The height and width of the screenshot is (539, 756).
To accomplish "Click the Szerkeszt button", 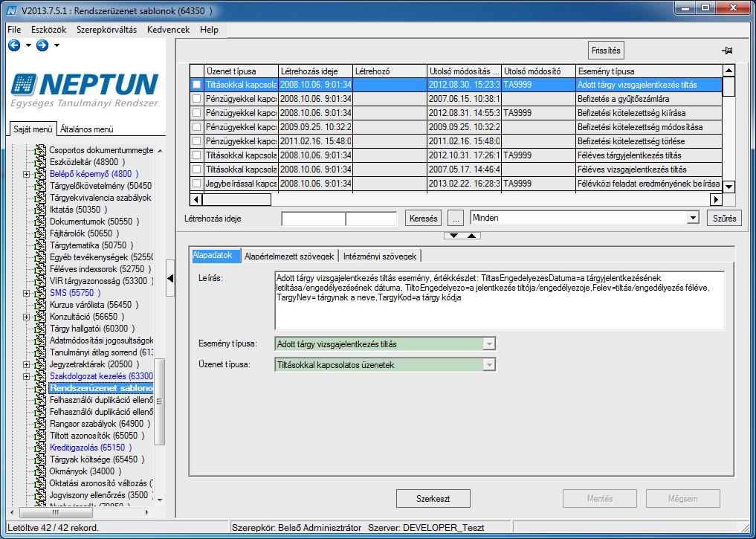I will (x=433, y=499).
